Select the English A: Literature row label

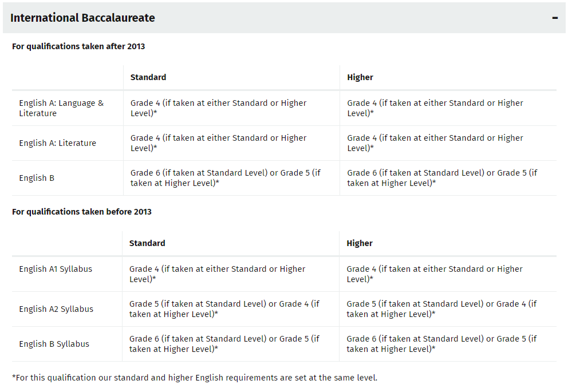click(x=57, y=143)
